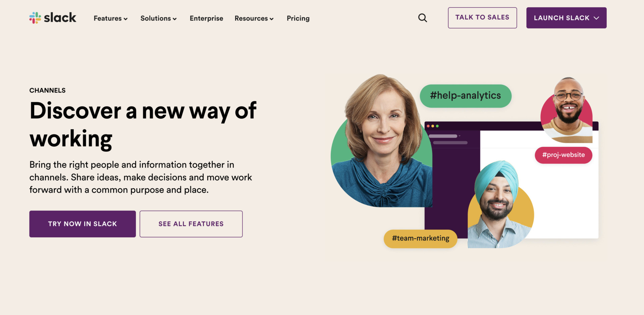The width and height of the screenshot is (644, 315).
Task: Expand the Solutions dropdown menu
Action: (158, 18)
